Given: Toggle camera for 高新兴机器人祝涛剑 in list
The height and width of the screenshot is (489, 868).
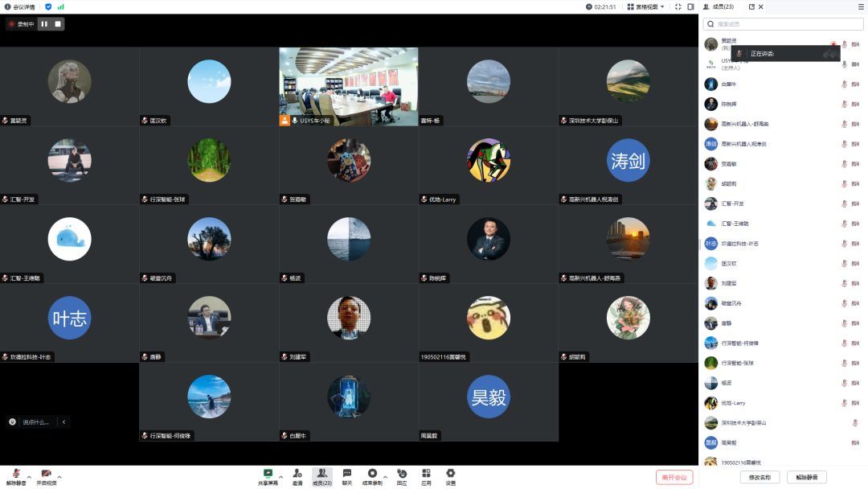Looking at the screenshot, I should [855, 144].
